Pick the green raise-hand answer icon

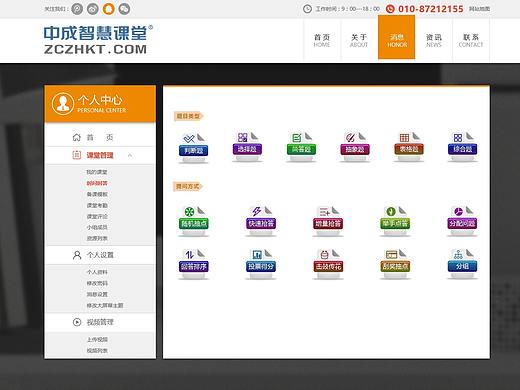pos(395,221)
